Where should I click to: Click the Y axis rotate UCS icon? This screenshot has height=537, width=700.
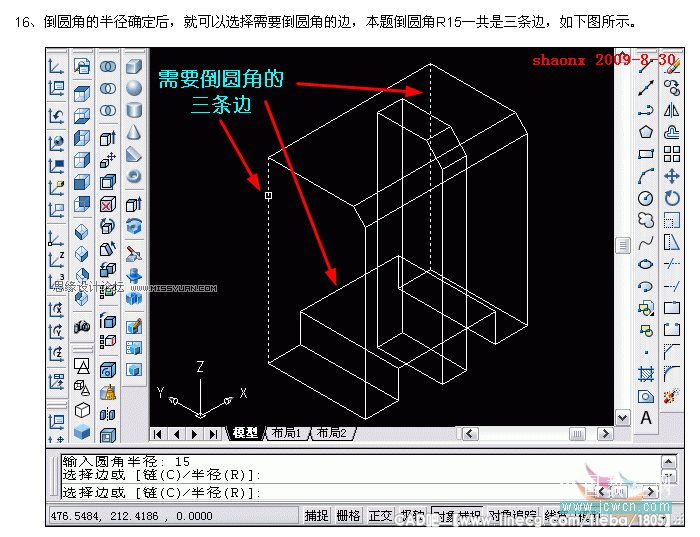coord(56,331)
